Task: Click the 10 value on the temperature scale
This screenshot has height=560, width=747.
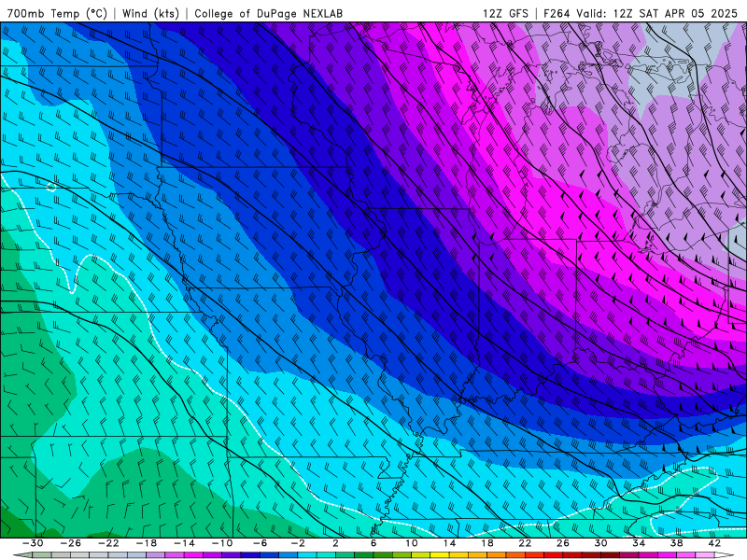Action: coord(412,543)
